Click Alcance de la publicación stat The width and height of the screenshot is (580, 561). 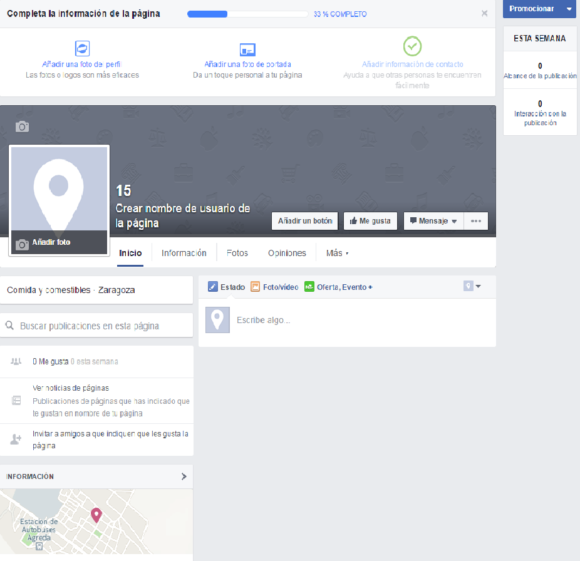pyautogui.click(x=540, y=71)
